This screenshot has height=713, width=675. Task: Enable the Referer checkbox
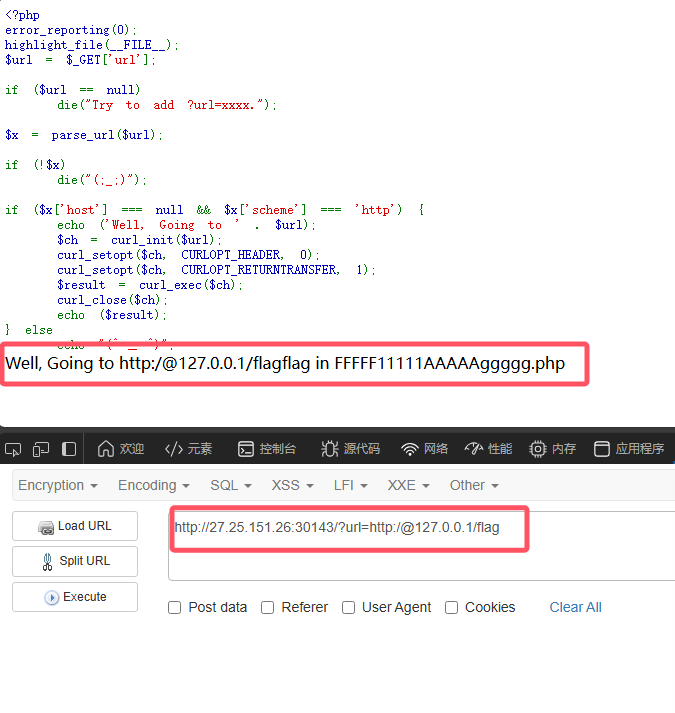point(267,608)
